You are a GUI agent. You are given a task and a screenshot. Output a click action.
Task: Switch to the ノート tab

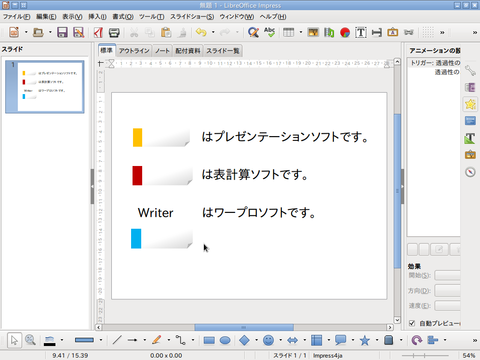[162, 51]
